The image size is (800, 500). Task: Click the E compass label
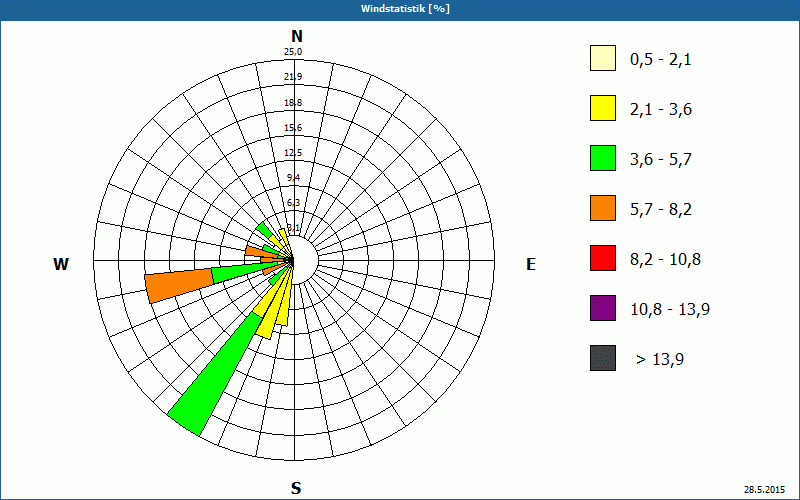[x=531, y=264]
